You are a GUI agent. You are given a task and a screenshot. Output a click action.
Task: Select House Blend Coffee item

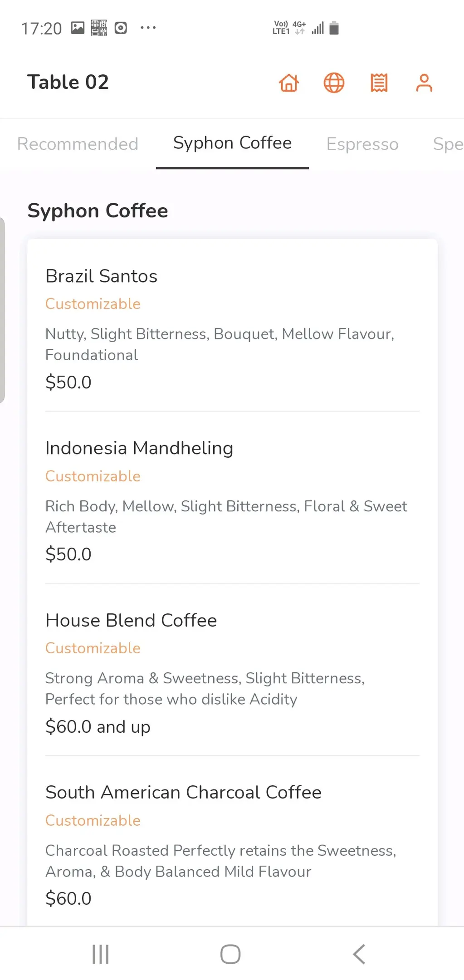click(131, 620)
